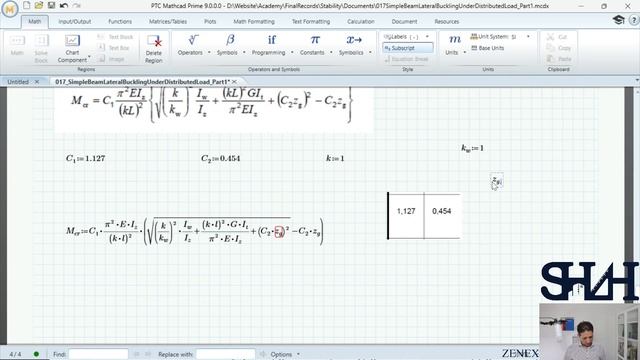Create a new worksheet from quick access toolbar
Image resolution: width=640 pixels, height=360 pixels.
27,5
